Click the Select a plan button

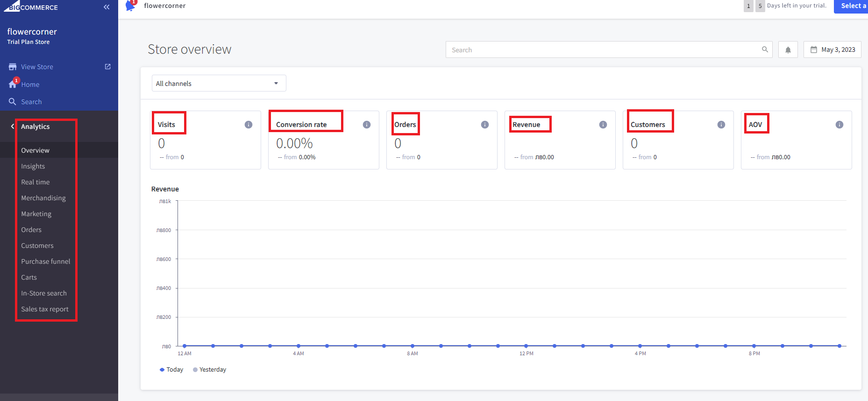tap(851, 6)
